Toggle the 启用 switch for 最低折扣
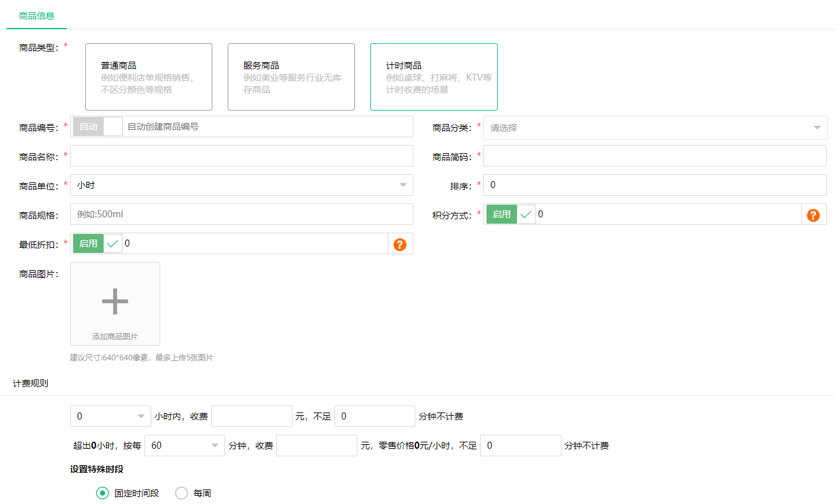The image size is (835, 504). pos(88,243)
